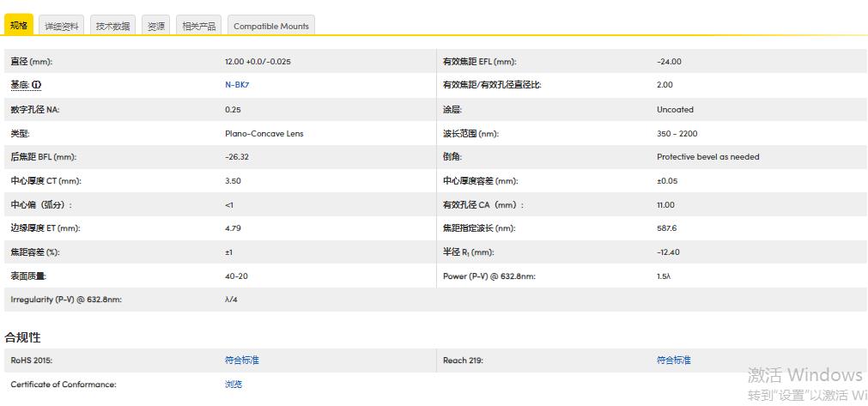Select the EFL value -24.00
This screenshot has height=406, width=868.
(670, 62)
